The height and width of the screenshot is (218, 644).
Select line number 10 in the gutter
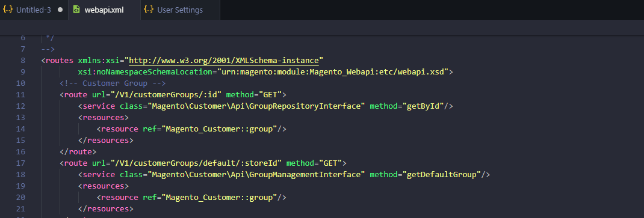pyautogui.click(x=20, y=83)
